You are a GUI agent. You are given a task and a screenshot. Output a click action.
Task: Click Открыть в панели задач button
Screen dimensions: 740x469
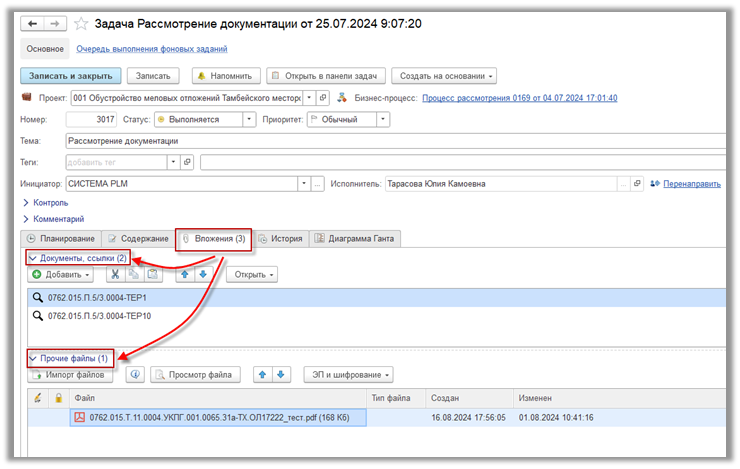point(326,76)
